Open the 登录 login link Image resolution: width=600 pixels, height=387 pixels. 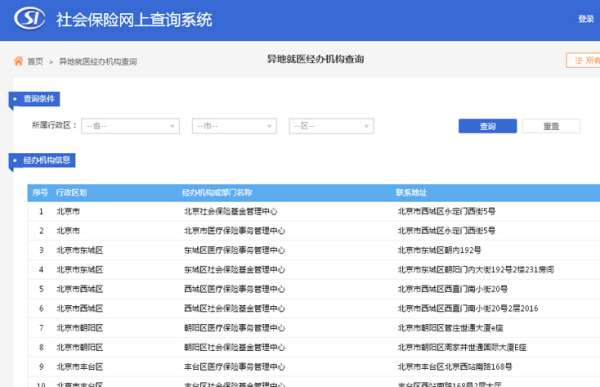point(586,19)
